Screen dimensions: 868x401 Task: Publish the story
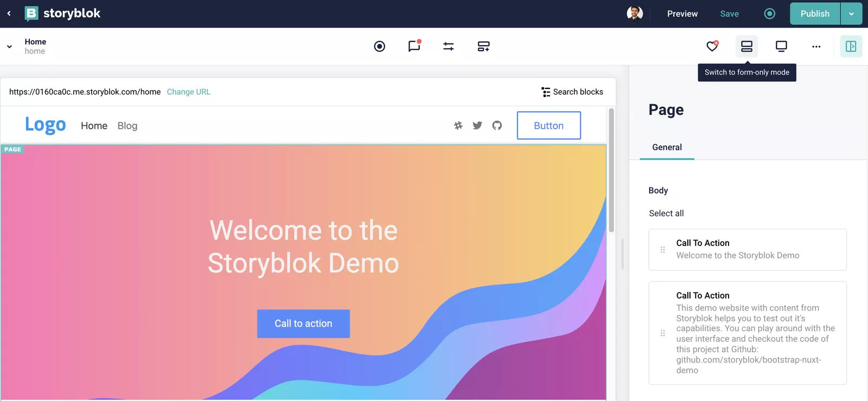(x=815, y=14)
